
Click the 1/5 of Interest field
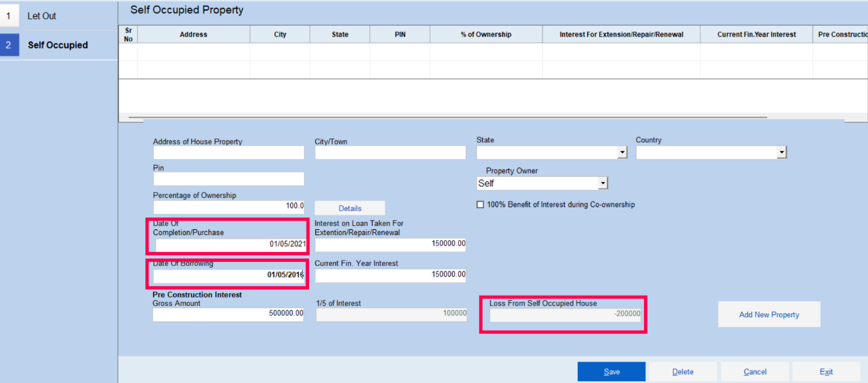[392, 314]
